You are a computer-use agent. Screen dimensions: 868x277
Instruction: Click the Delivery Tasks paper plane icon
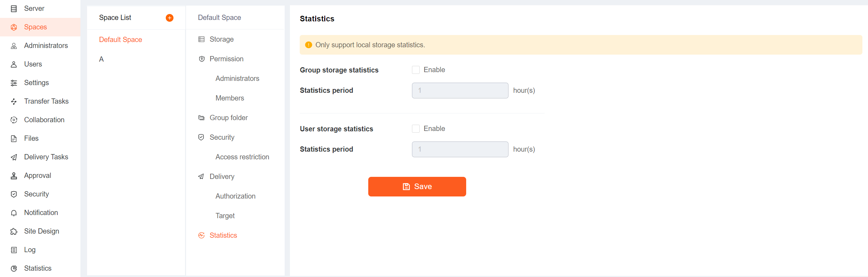coord(14,157)
